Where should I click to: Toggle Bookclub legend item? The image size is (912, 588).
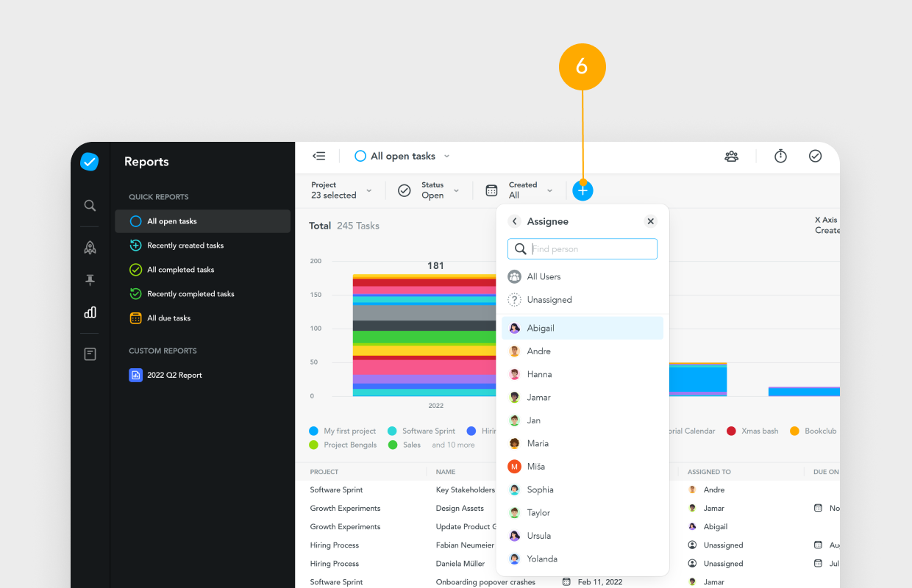[x=813, y=431]
